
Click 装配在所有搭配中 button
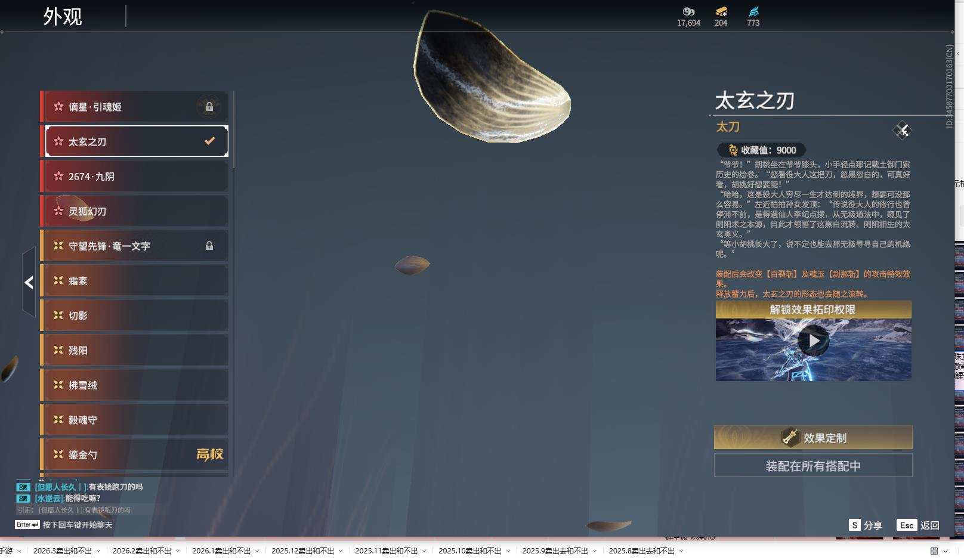[812, 466]
